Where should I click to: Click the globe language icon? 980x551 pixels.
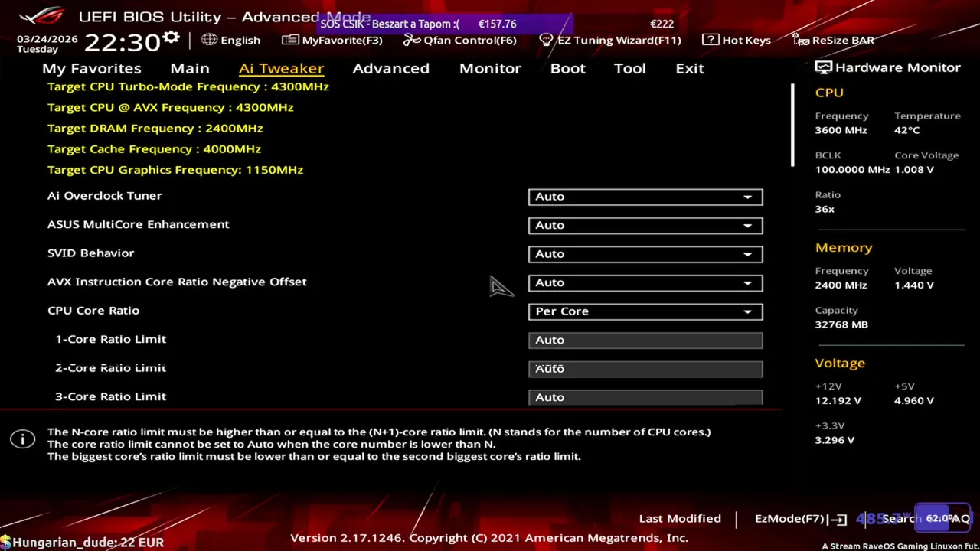209,40
